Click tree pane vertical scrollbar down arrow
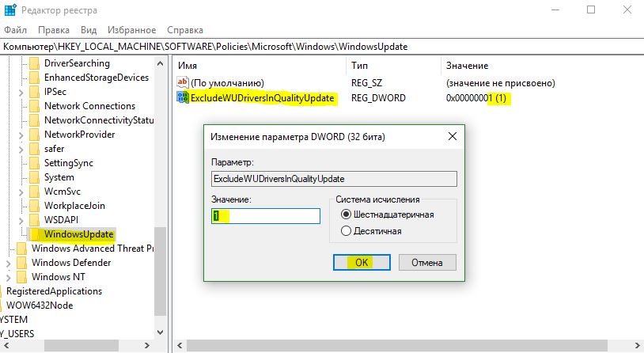Screen dimensions: 644x353 point(160,332)
